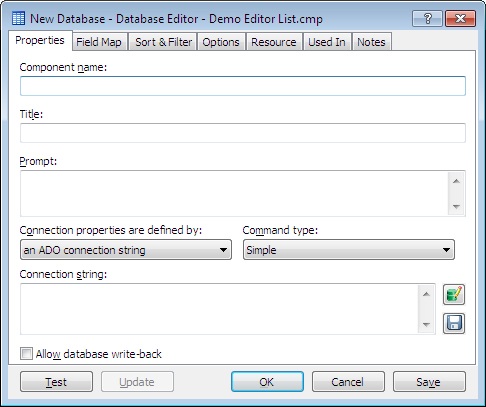Go to the Resource tab
The width and height of the screenshot is (486, 407).
(x=274, y=42)
